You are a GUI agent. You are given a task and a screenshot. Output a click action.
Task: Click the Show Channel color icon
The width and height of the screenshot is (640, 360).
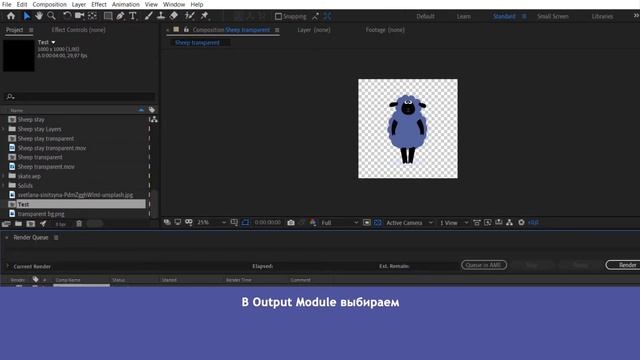[313, 222]
